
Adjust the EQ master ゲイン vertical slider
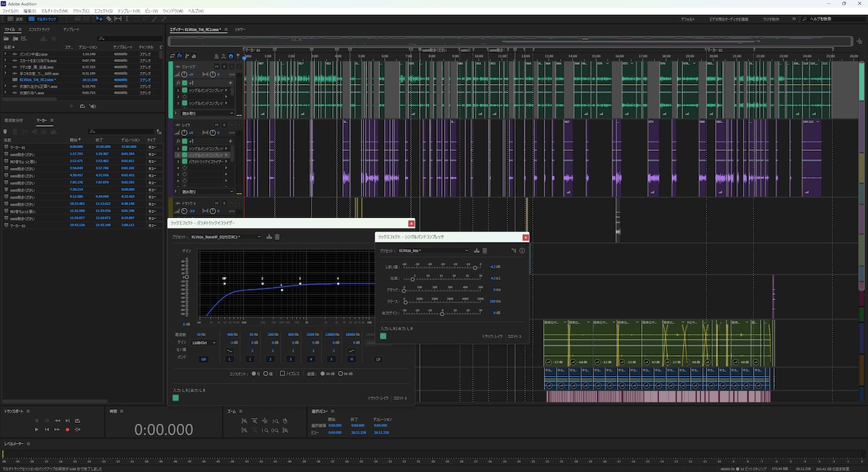pos(186,277)
